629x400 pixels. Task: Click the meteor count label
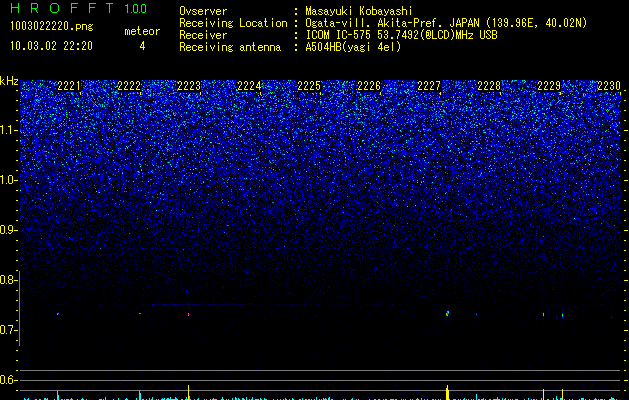[142, 31]
